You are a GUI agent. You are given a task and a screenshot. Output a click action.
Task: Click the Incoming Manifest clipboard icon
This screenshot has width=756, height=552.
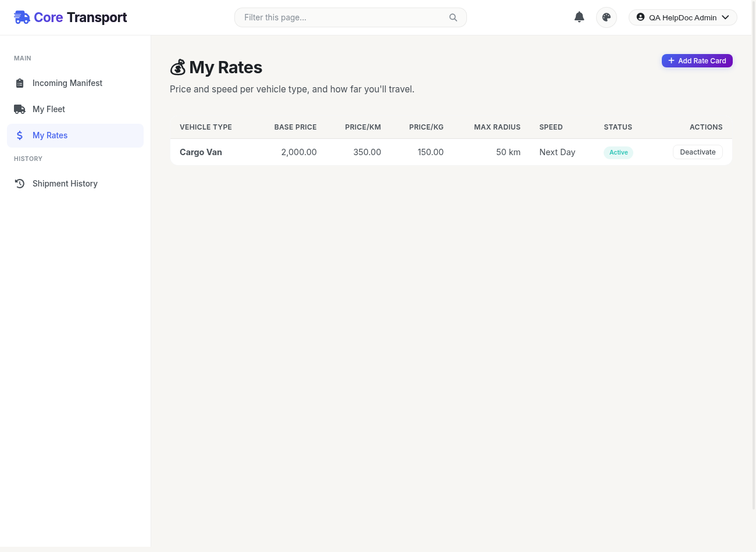pyautogui.click(x=20, y=83)
